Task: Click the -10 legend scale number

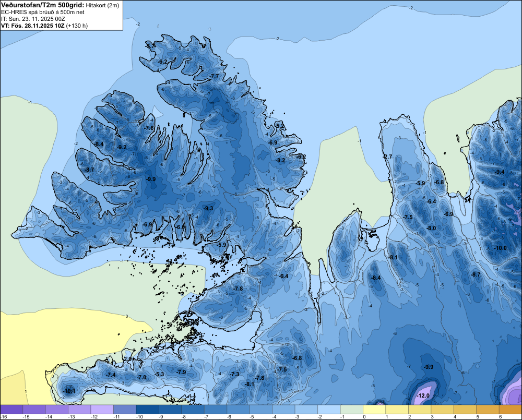Action: 140,417
